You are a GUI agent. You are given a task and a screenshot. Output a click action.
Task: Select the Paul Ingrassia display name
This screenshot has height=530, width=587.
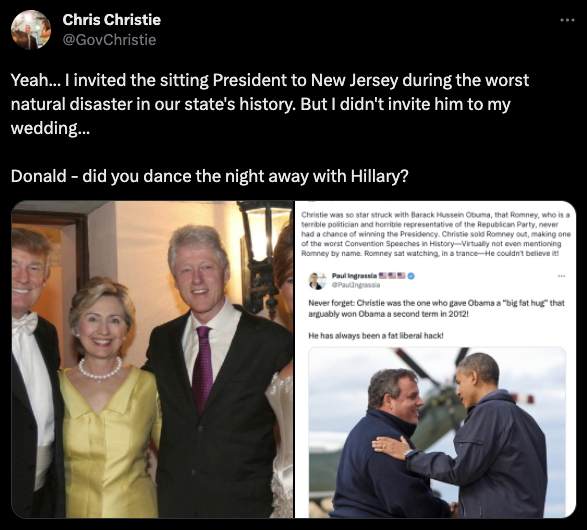354,276
